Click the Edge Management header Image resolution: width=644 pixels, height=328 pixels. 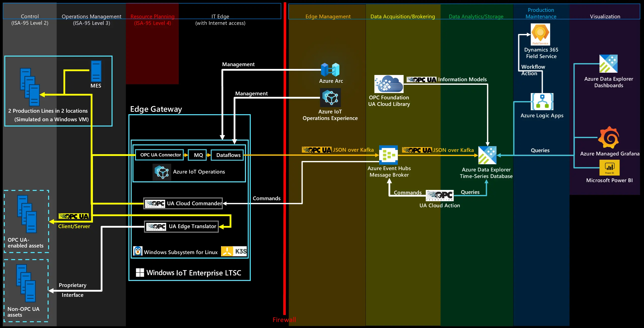point(328,17)
